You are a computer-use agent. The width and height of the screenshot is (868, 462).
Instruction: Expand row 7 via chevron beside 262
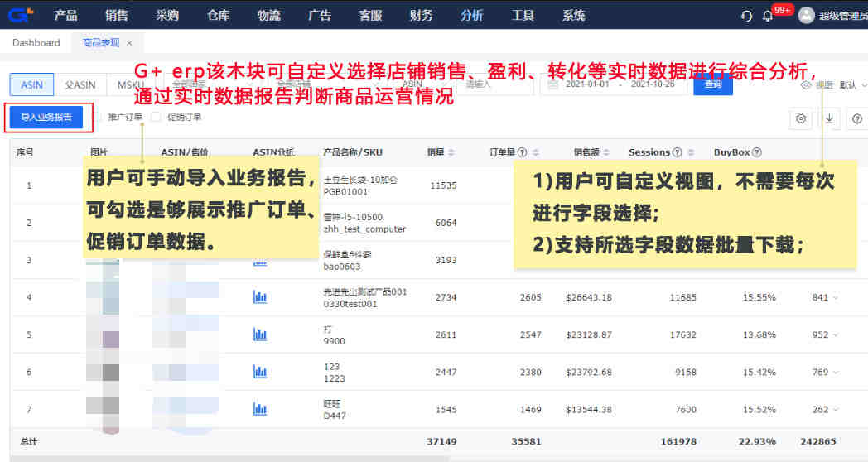coord(836,410)
